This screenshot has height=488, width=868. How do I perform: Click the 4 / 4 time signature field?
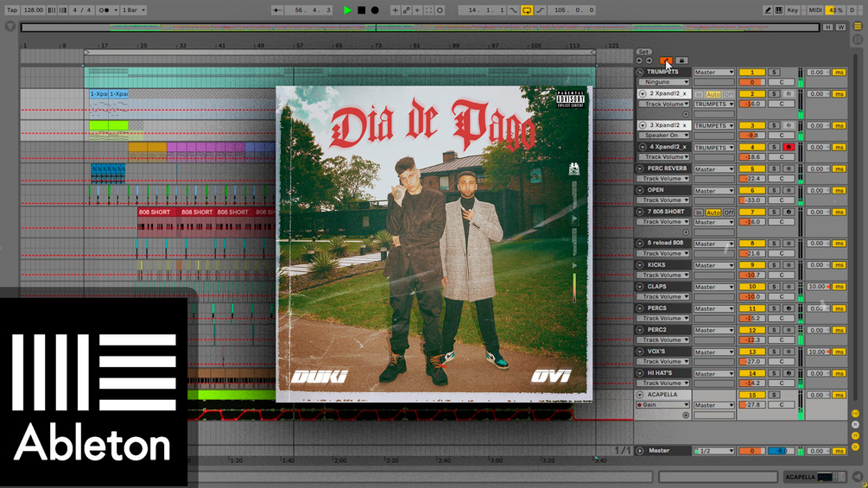81,10
